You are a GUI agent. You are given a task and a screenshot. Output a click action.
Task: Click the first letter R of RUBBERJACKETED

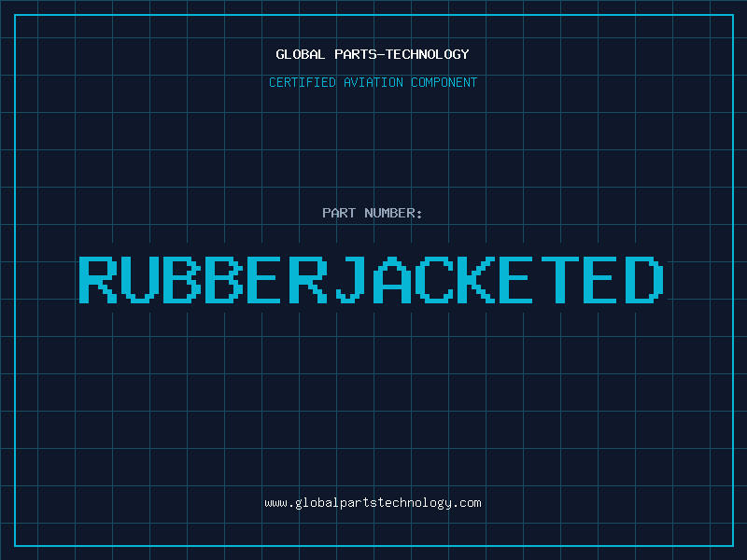pos(98,280)
